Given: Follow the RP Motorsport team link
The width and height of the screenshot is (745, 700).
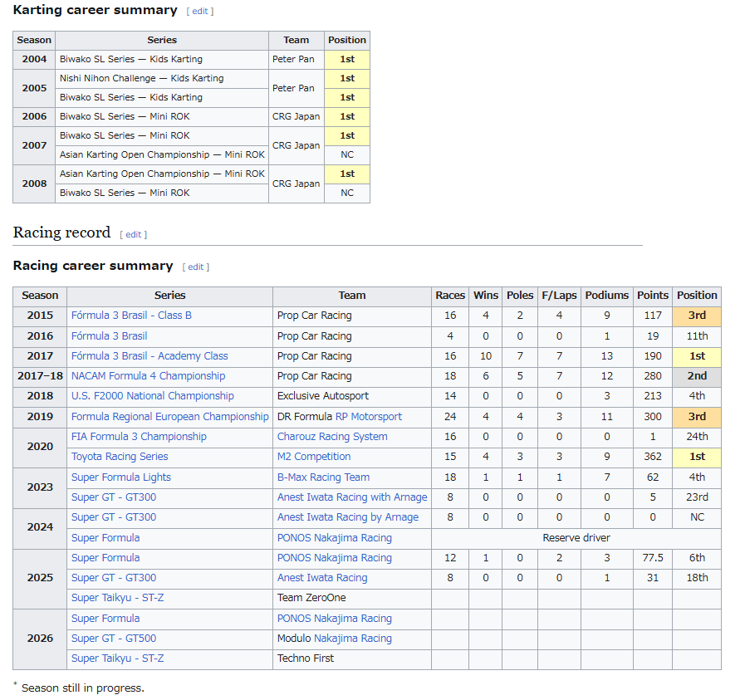Looking at the screenshot, I should click(x=369, y=417).
